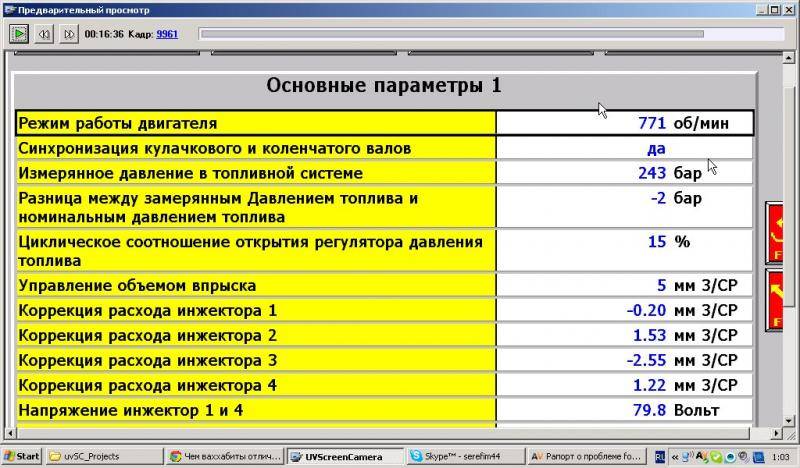Select row 'Измерянное давление в топливной системе'
Viewport: 800px width, 468px height.
(x=384, y=173)
